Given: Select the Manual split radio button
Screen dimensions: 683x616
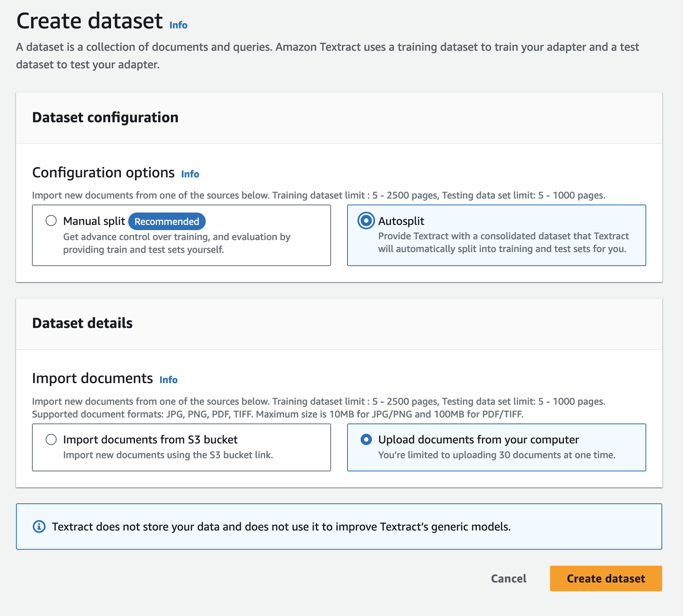Looking at the screenshot, I should coord(51,221).
